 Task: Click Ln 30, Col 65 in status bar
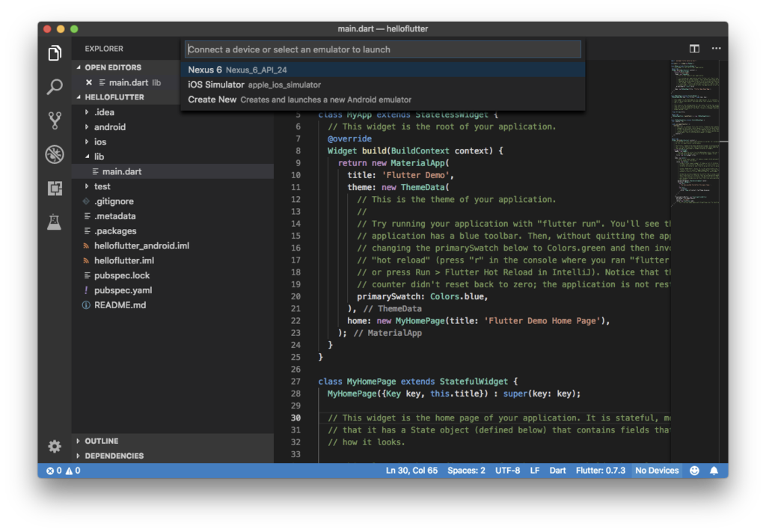[x=411, y=471]
